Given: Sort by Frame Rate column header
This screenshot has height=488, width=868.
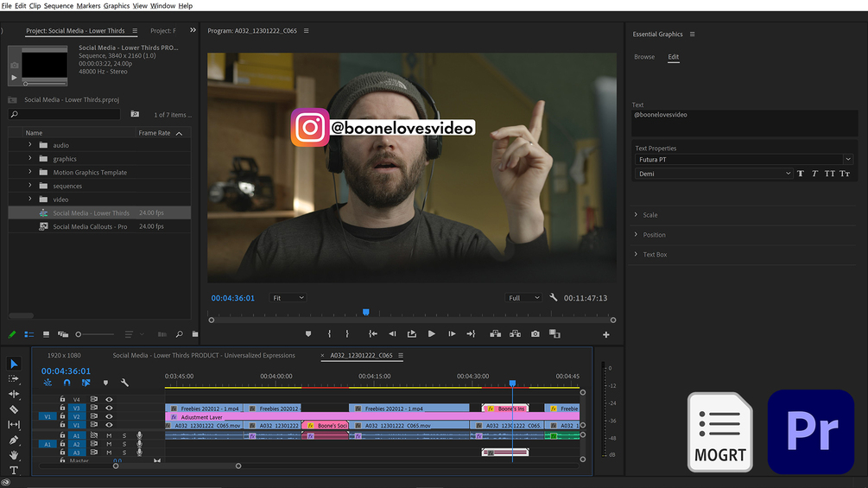Looking at the screenshot, I should pos(154,133).
